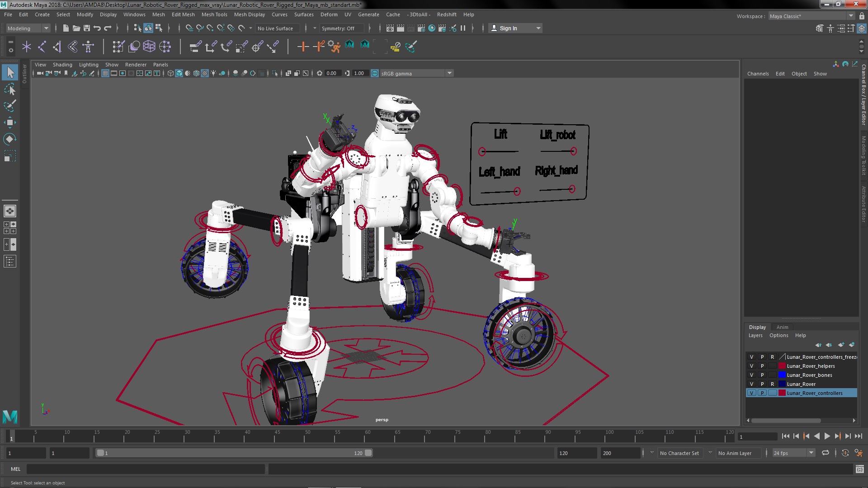Choose the Rotate tool in toolbox
Screen dimensions: 868x488
point(10,139)
